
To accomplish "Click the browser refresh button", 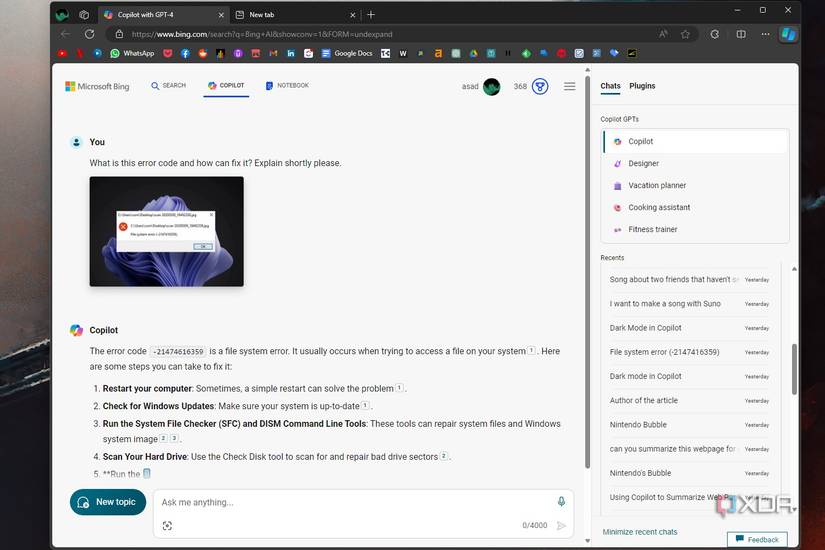I will 89,34.
